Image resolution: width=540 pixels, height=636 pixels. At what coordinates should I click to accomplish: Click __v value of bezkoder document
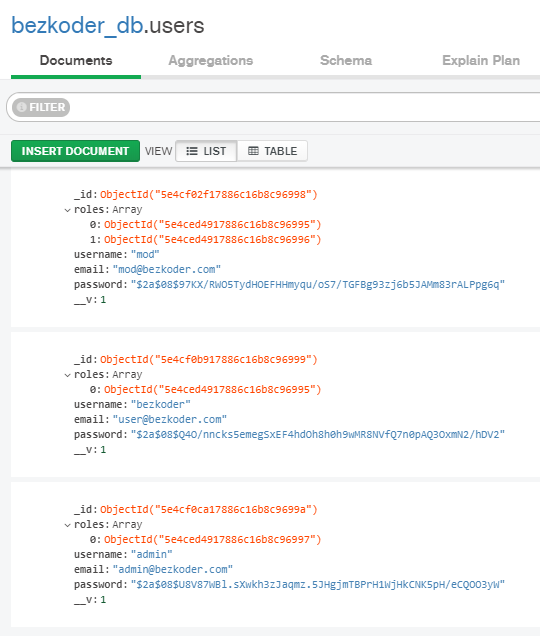click(x=103, y=450)
